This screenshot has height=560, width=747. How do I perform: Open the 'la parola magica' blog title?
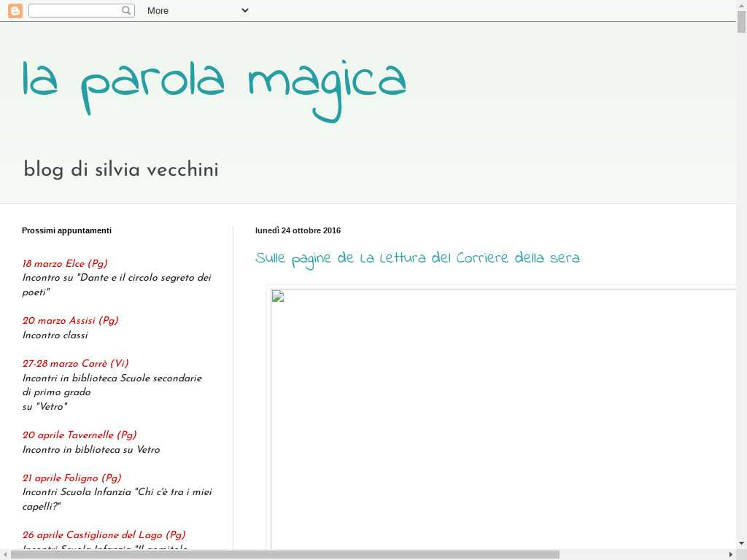click(x=214, y=83)
